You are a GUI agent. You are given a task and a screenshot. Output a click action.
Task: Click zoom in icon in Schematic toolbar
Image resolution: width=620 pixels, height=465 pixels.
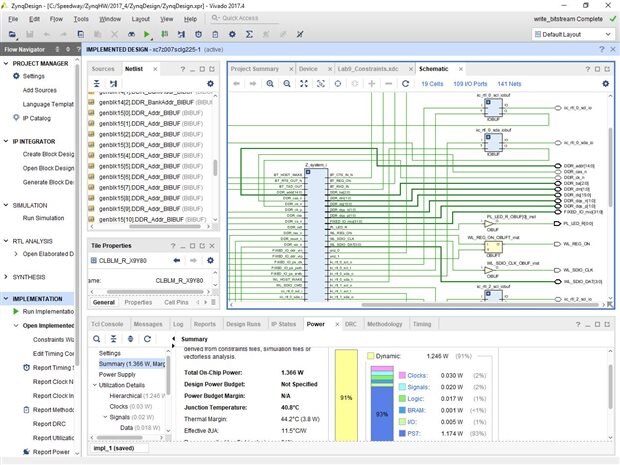pos(270,84)
